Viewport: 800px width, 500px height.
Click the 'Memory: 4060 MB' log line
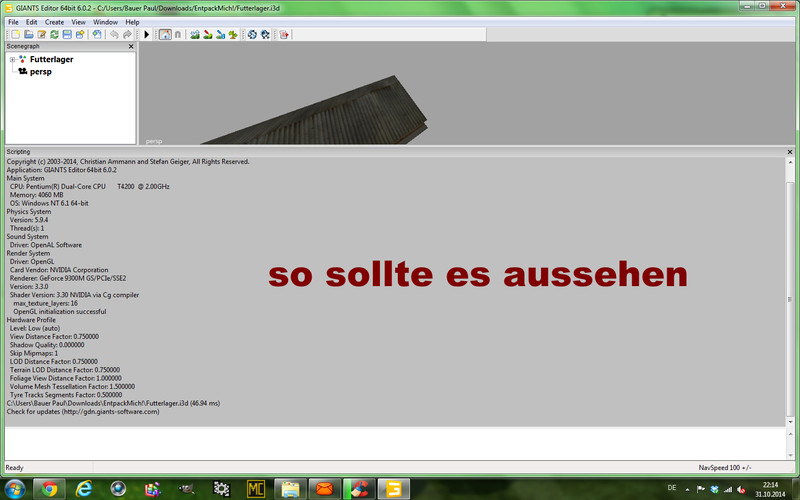(36, 195)
